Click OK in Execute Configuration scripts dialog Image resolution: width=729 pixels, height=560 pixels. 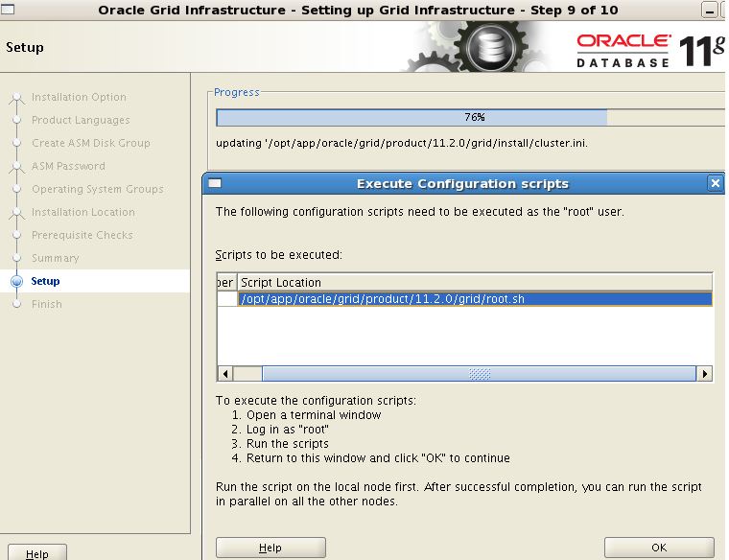659,548
